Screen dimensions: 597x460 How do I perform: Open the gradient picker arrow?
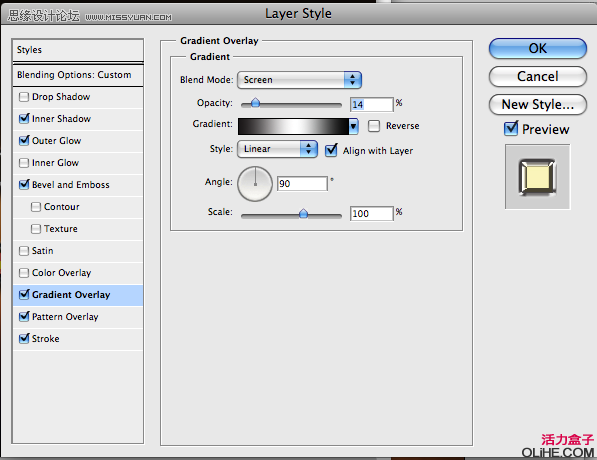click(x=354, y=126)
